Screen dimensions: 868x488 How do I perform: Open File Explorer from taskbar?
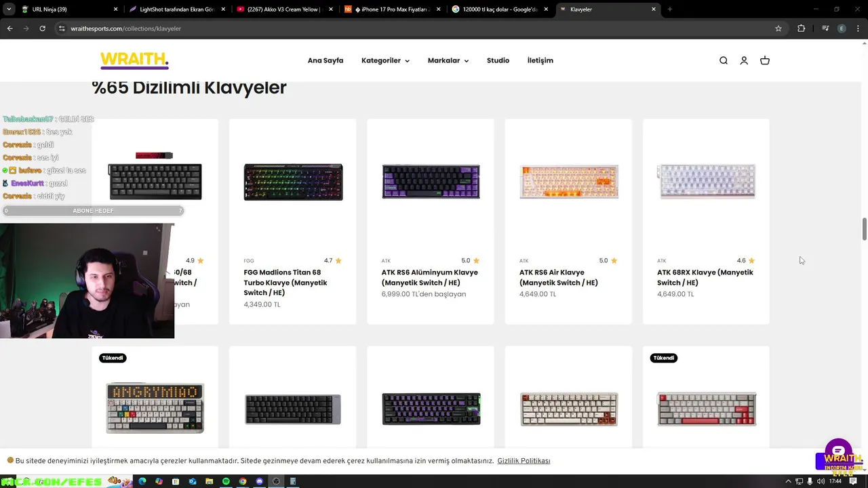[x=209, y=481]
